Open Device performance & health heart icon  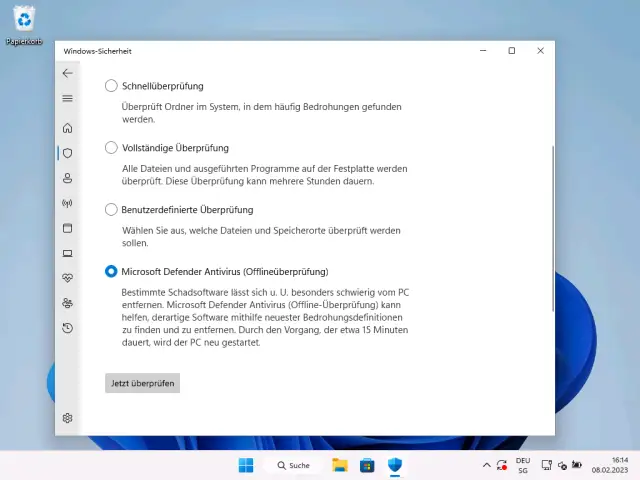coord(68,278)
